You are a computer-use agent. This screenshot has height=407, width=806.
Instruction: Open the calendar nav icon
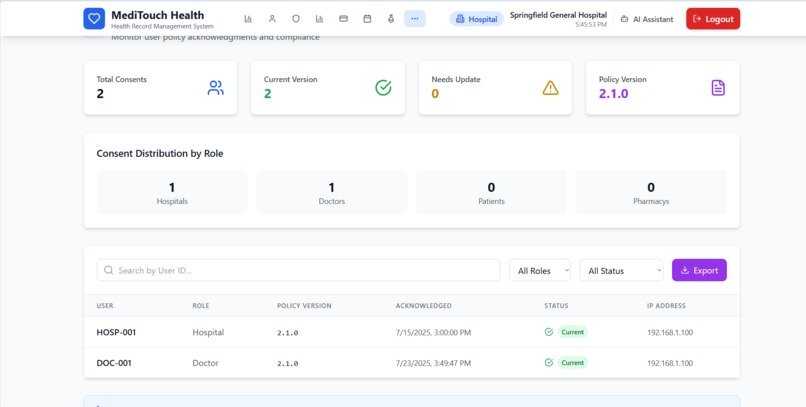click(x=367, y=18)
